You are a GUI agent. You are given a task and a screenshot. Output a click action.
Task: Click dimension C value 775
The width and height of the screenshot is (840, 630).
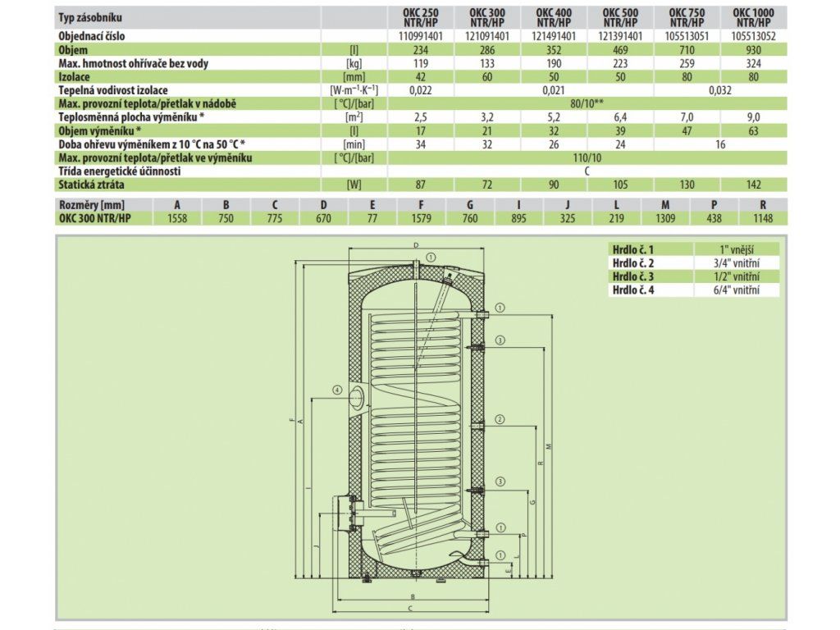coord(275,218)
